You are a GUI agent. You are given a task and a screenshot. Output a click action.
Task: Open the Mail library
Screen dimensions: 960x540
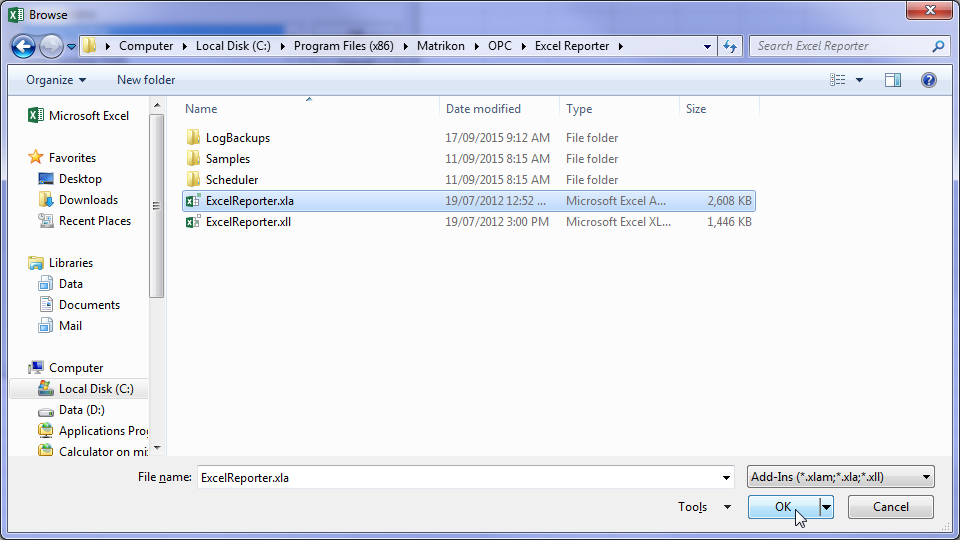click(60, 326)
